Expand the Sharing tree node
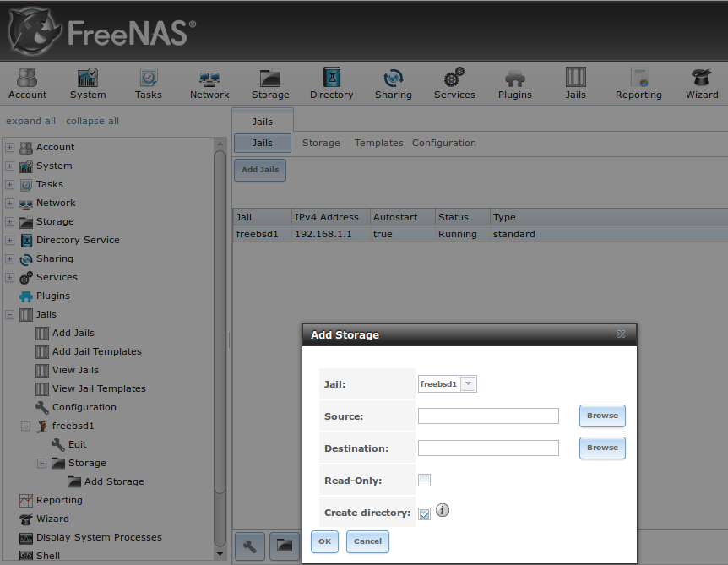 pyautogui.click(x=10, y=259)
